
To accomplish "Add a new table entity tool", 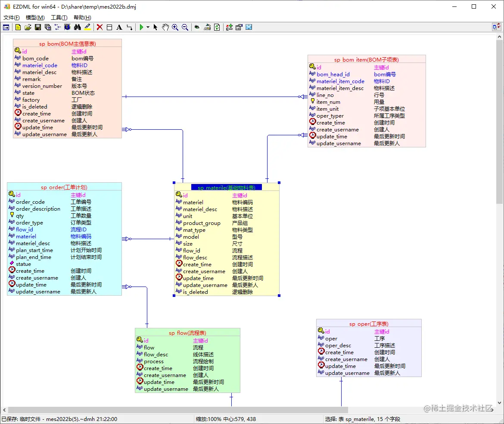I will pos(109,27).
